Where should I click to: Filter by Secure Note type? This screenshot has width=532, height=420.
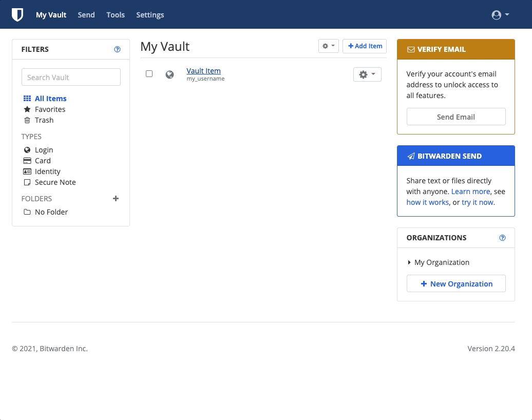55,182
